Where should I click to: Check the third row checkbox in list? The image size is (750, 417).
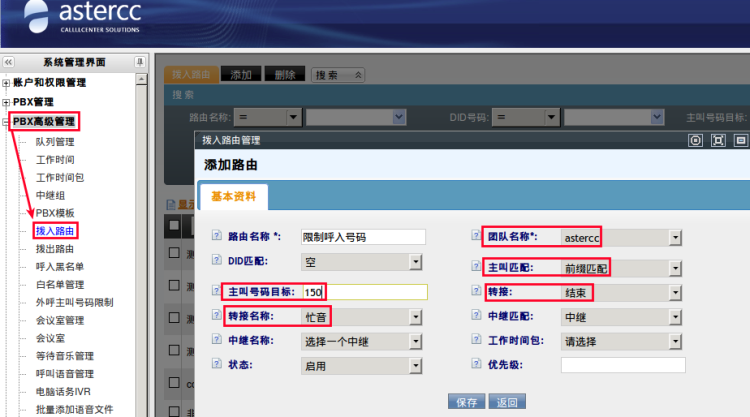click(x=174, y=318)
